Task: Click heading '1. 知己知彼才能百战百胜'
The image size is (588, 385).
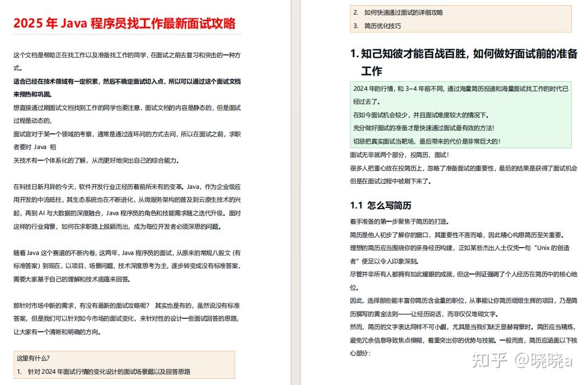Action: 464,62
